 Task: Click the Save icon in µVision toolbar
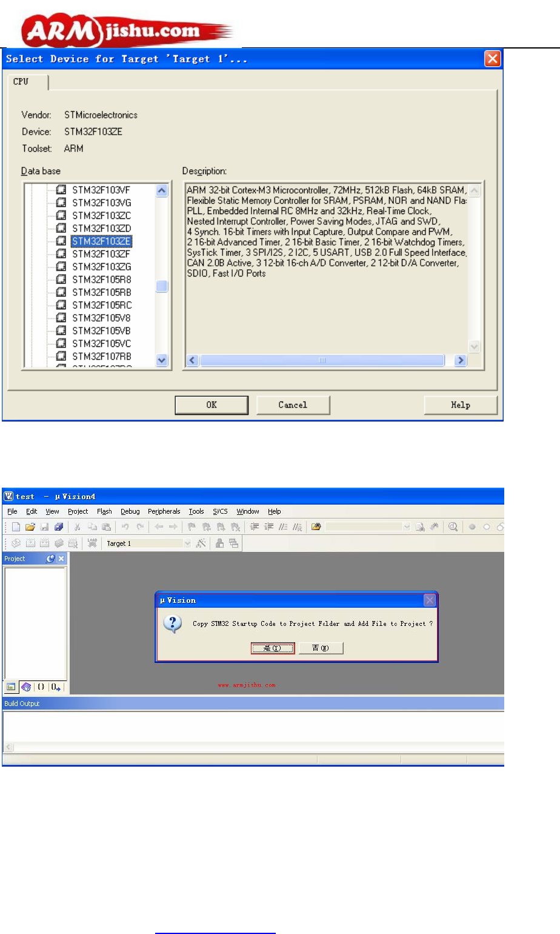pos(44,527)
